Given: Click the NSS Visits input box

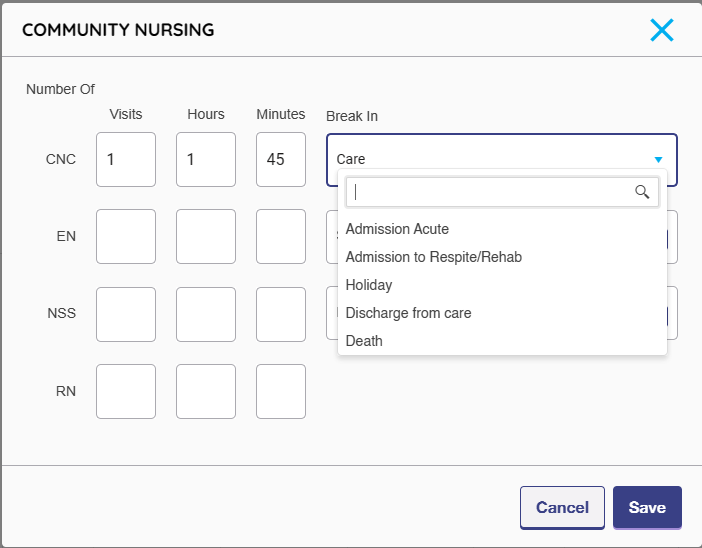Looking at the screenshot, I should (x=126, y=314).
